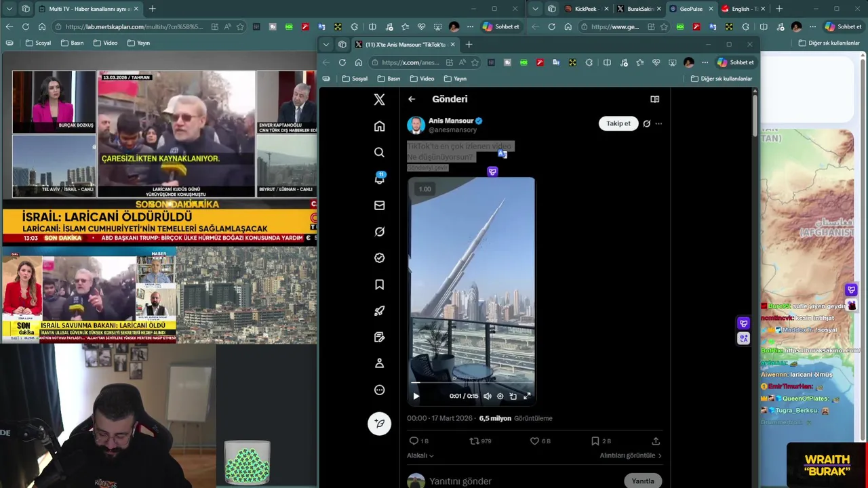Click Burçak Bozkuş news stream thumbnail
The height and width of the screenshot is (488, 868).
(x=54, y=101)
